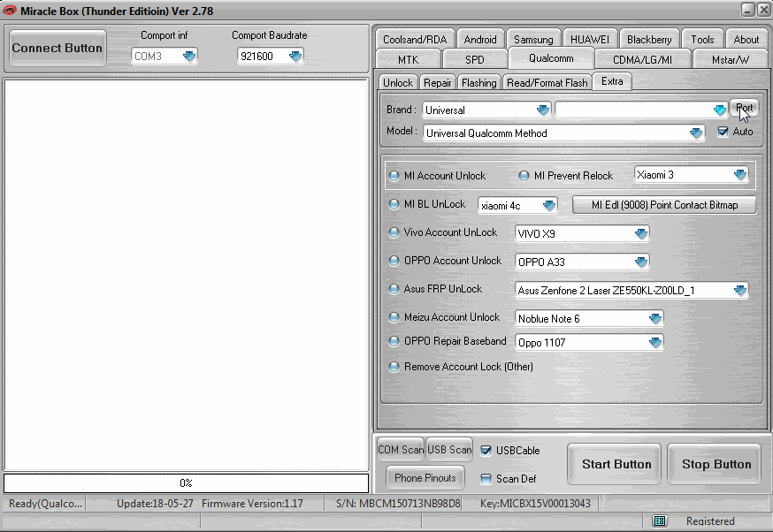Click the Registered status label
This screenshot has height=532, width=773.
(x=710, y=521)
